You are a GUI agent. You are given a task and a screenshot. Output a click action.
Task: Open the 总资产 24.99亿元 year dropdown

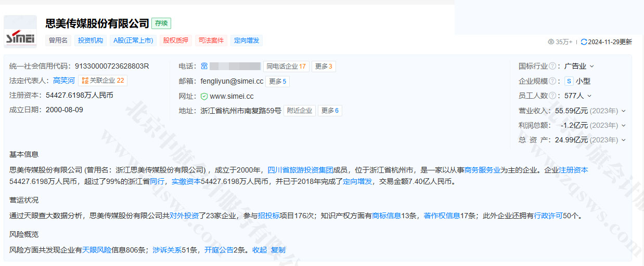tap(624, 140)
